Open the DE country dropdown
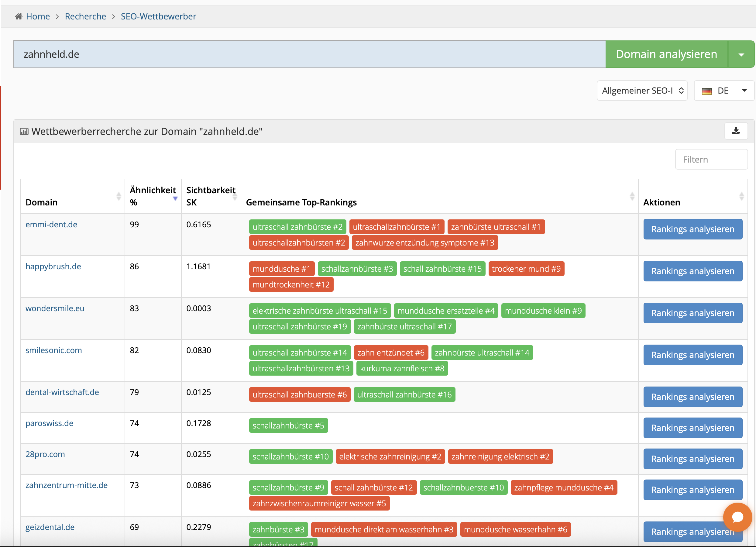This screenshot has width=756, height=547. tap(724, 91)
